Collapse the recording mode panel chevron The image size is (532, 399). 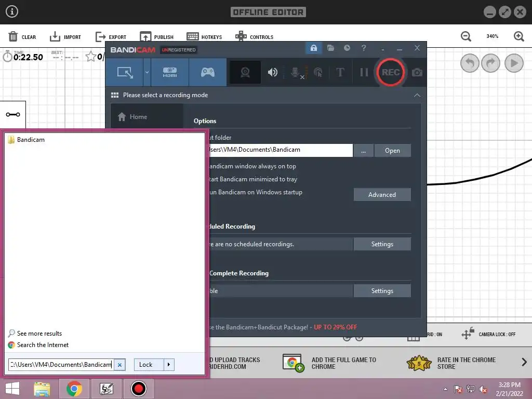click(417, 96)
